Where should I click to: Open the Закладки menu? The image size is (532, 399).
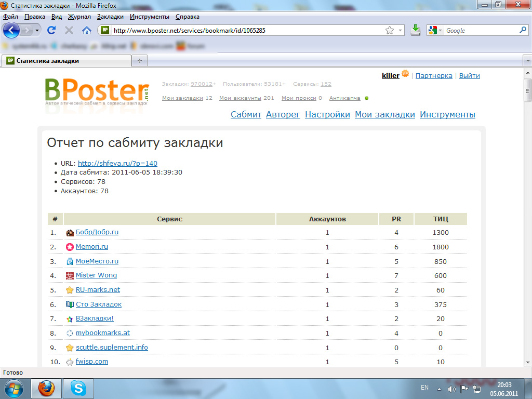click(x=110, y=17)
